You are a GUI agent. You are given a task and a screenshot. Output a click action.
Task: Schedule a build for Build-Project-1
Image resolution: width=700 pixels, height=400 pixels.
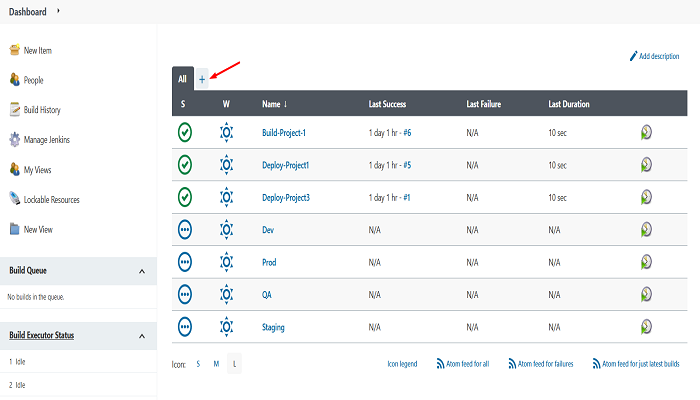click(x=646, y=132)
